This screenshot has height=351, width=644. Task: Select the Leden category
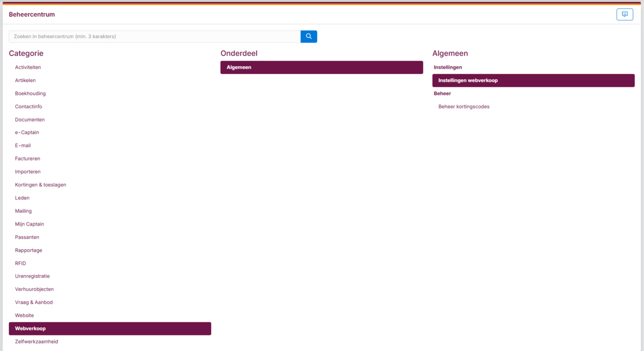coord(23,198)
